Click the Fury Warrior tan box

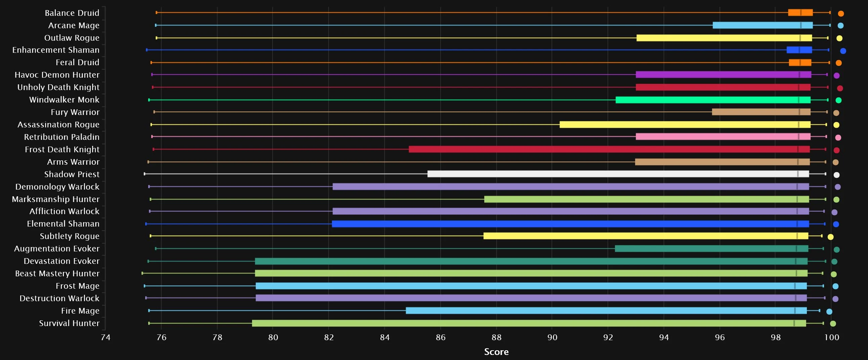(761, 112)
